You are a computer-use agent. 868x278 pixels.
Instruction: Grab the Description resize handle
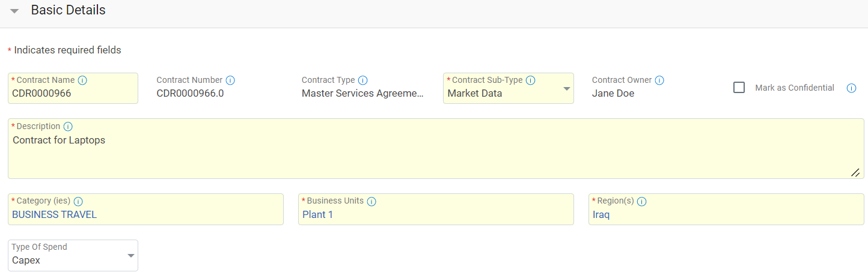point(855,172)
